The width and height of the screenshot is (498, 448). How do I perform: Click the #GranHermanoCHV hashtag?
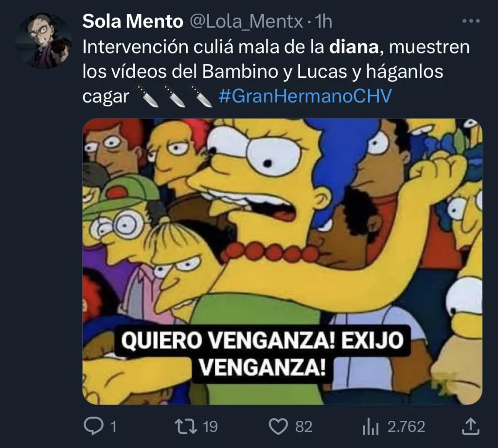pyautogui.click(x=305, y=96)
